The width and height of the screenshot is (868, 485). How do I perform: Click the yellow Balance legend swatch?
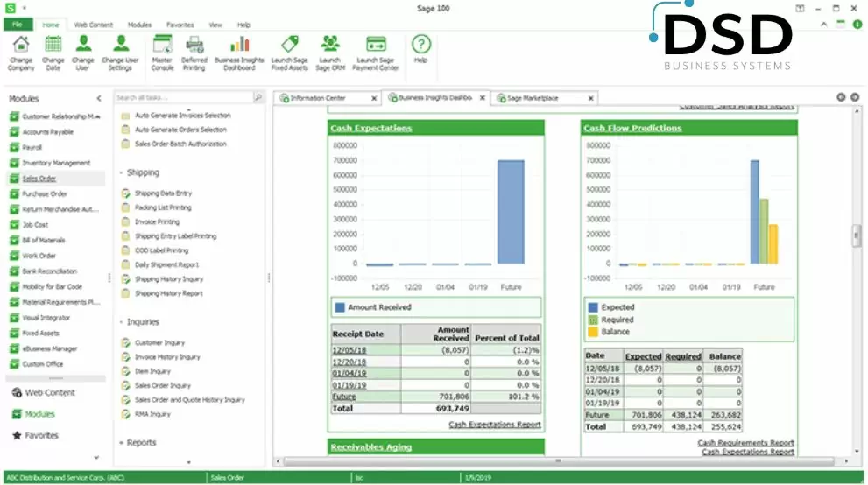pyautogui.click(x=593, y=333)
